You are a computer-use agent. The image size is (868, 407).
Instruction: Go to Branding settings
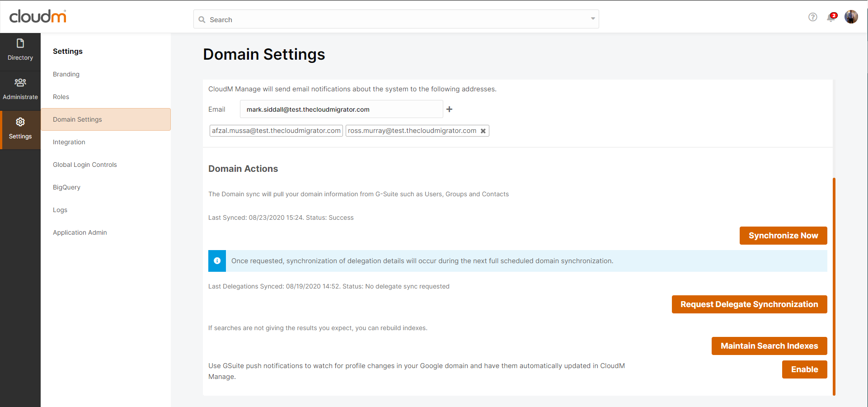click(x=66, y=74)
